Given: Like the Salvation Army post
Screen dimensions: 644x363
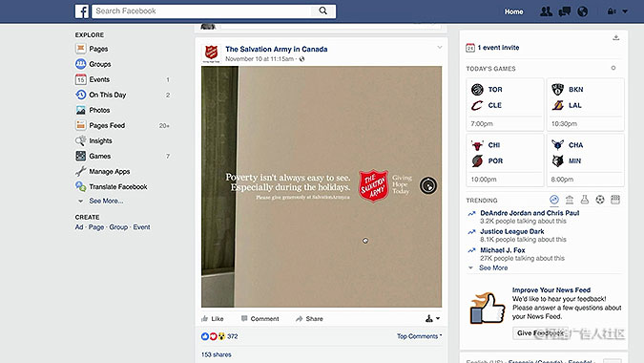Looking at the screenshot, I should 213,319.
